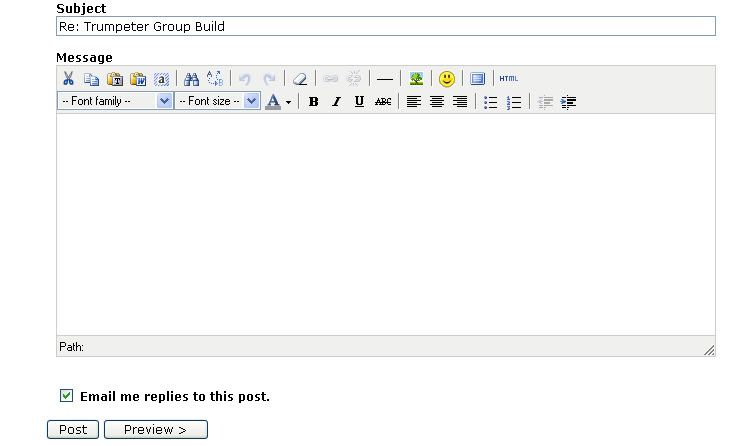Click the Indent icon
The width and height of the screenshot is (733, 446).
point(568,102)
